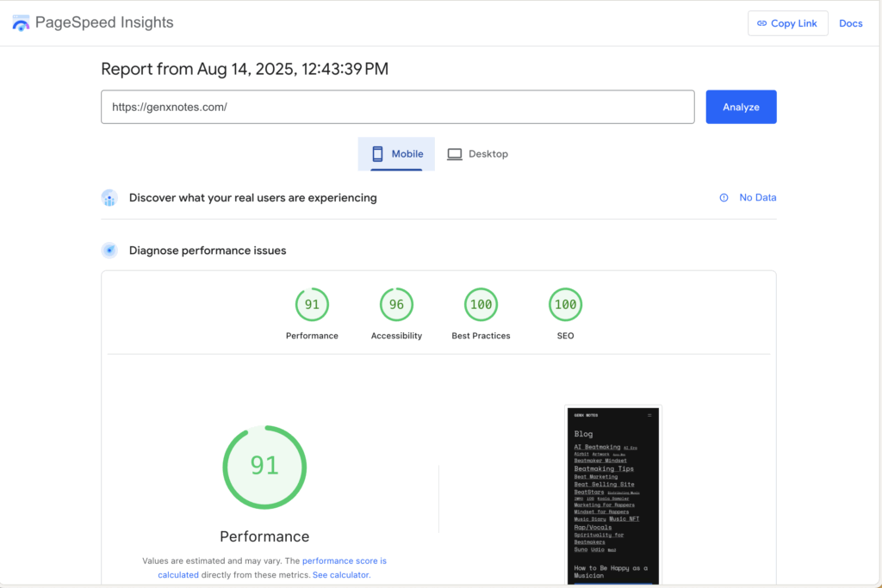Click the desktop laptop icon

pos(455,154)
